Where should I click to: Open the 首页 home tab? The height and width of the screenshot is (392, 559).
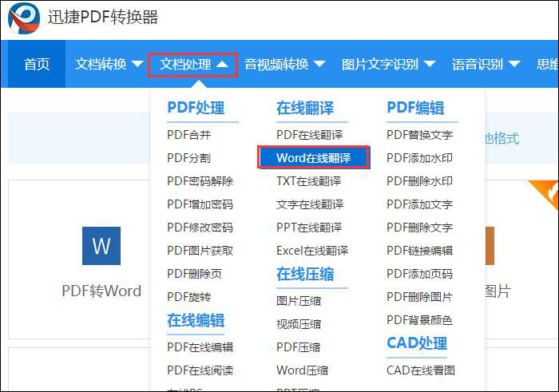(37, 64)
